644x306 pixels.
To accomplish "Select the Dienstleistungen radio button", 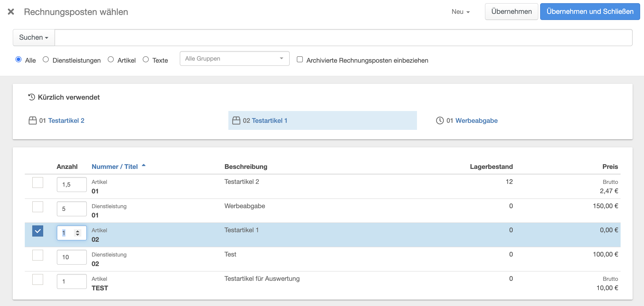I will (x=45, y=59).
